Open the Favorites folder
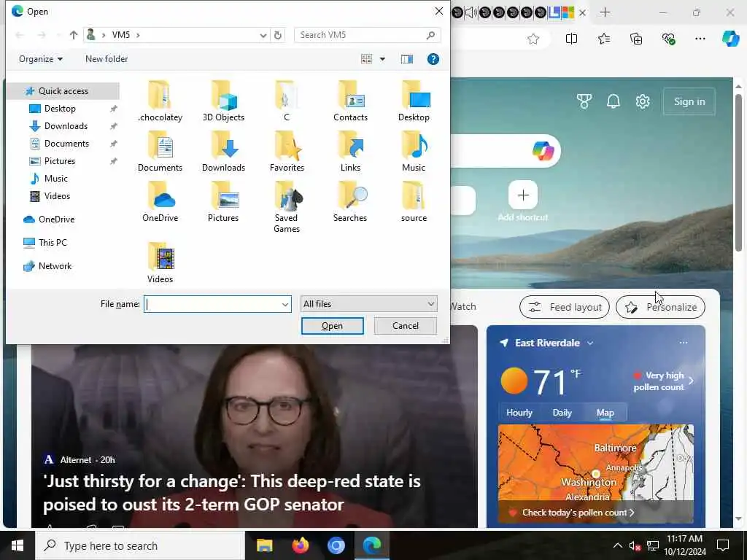747x560 pixels. click(x=287, y=152)
